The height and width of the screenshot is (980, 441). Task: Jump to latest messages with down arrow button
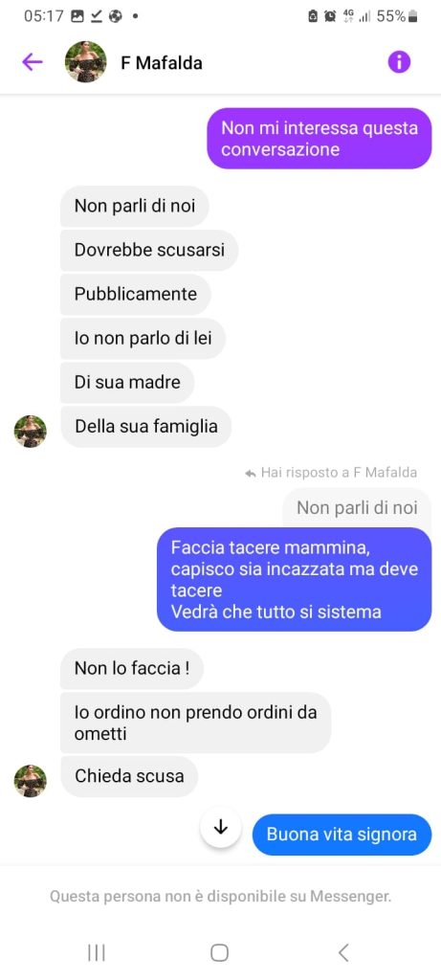pos(220,828)
